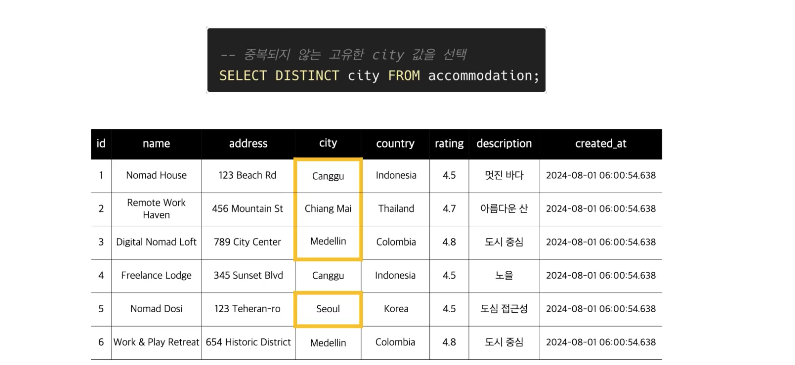The width and height of the screenshot is (795, 365).
Task: Select the Nomad Dosi name cell
Action: [156, 309]
